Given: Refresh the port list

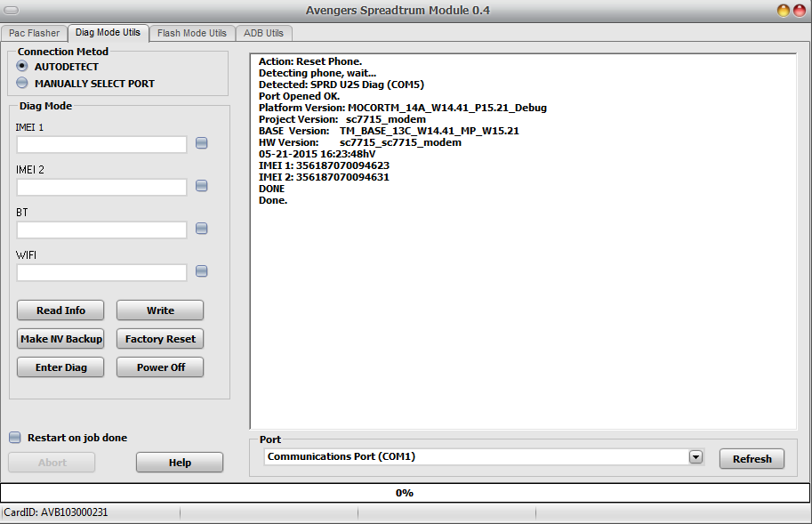Looking at the screenshot, I should [x=752, y=459].
